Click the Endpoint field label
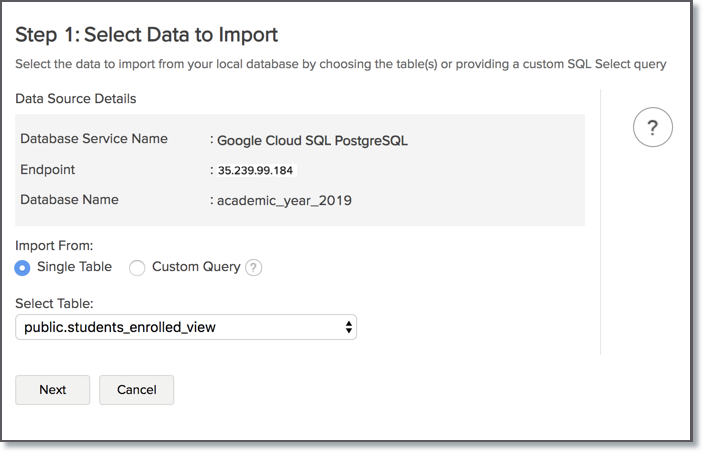The image size is (703, 452). (47, 170)
